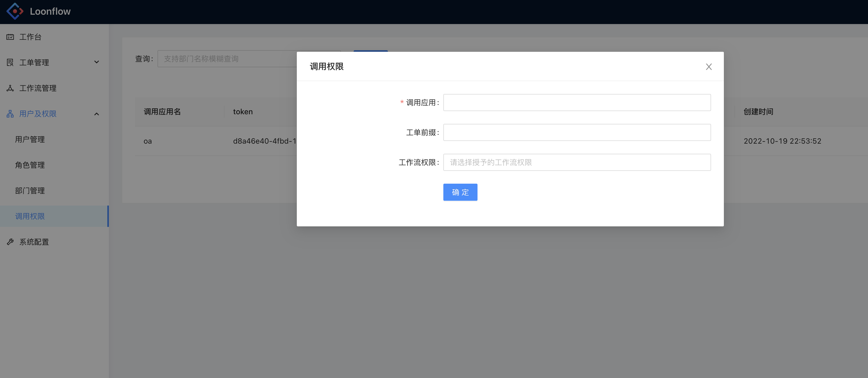The height and width of the screenshot is (378, 868).
Task: Click the token column header
Action: click(x=243, y=112)
